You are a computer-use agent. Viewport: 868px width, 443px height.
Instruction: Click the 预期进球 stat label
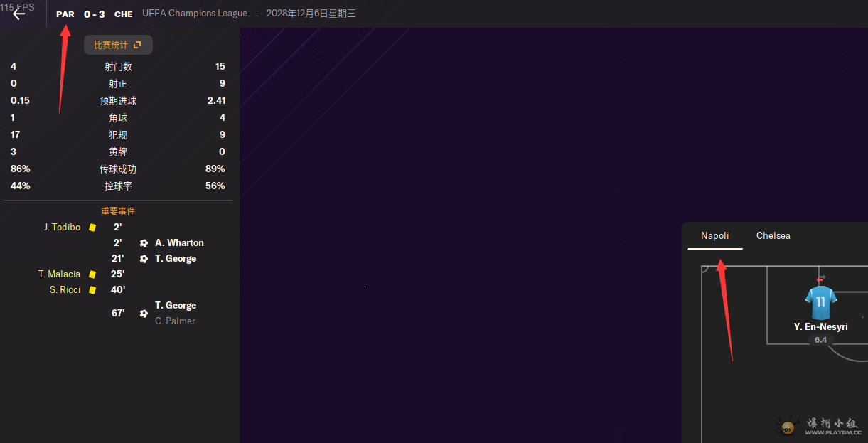pos(118,101)
